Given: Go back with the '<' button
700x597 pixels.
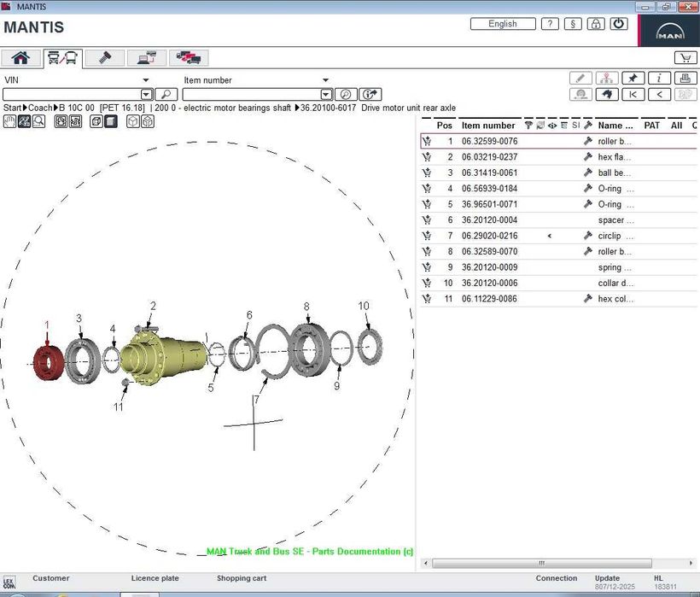Looking at the screenshot, I should coord(659,94).
